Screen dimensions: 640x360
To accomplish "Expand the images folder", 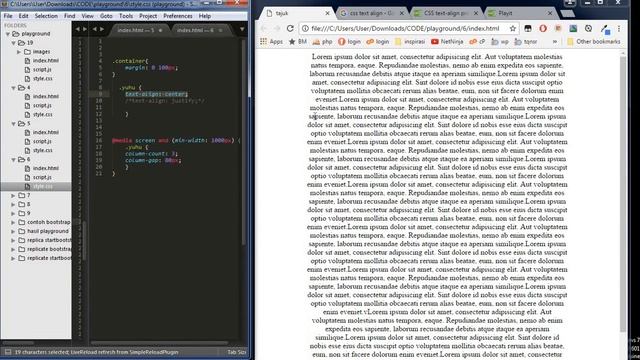I will pyautogui.click(x=19, y=52).
